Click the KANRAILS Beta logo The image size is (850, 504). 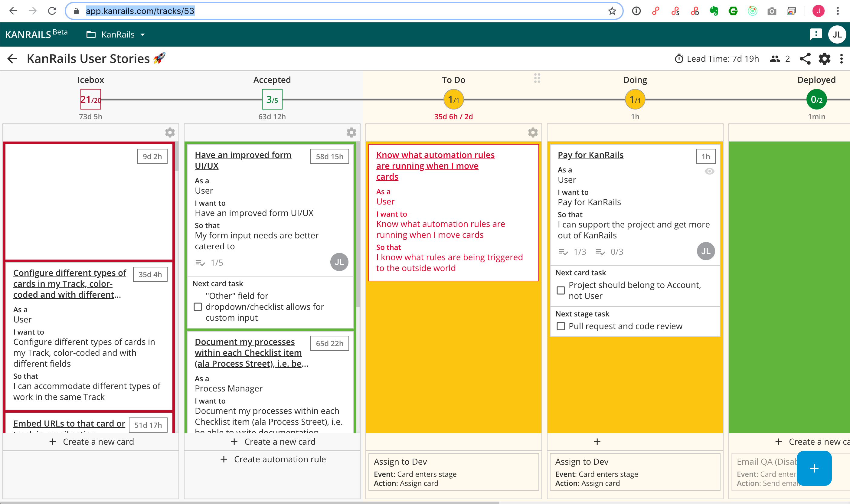(x=36, y=34)
